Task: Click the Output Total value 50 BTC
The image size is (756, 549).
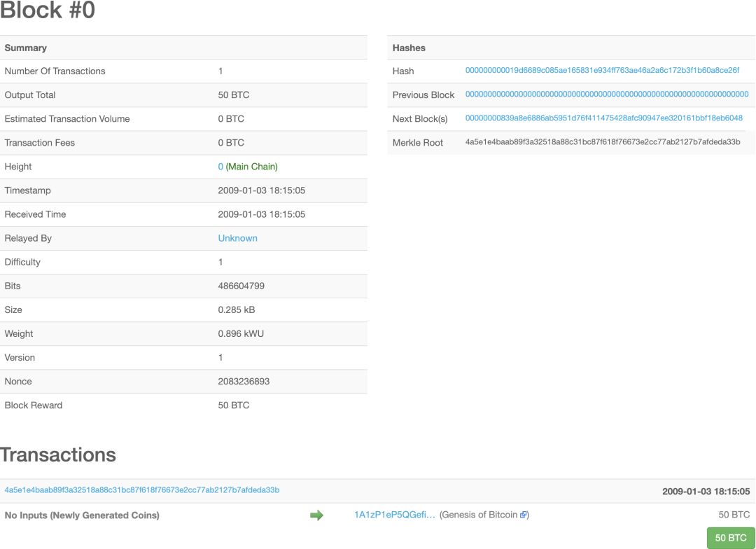Action: pos(233,95)
